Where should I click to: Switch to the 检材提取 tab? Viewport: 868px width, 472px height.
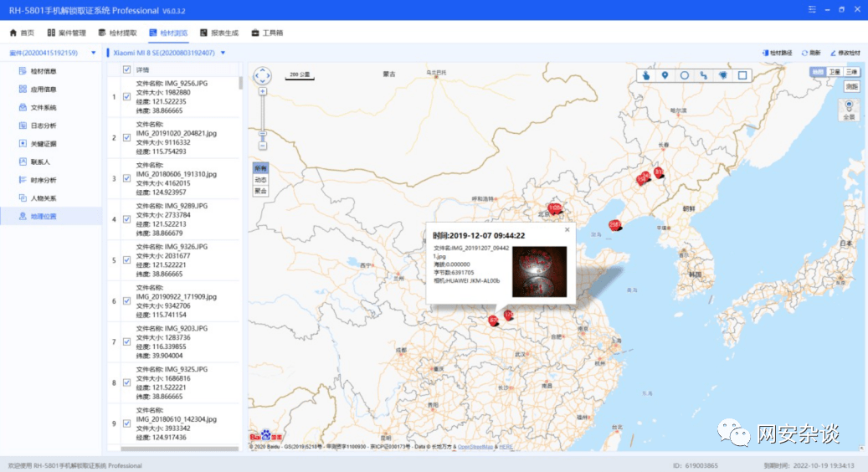pos(117,33)
